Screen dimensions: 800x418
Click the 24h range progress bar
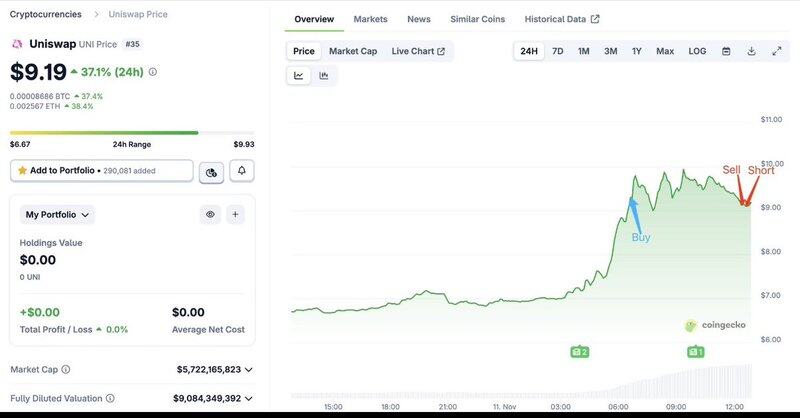click(132, 132)
